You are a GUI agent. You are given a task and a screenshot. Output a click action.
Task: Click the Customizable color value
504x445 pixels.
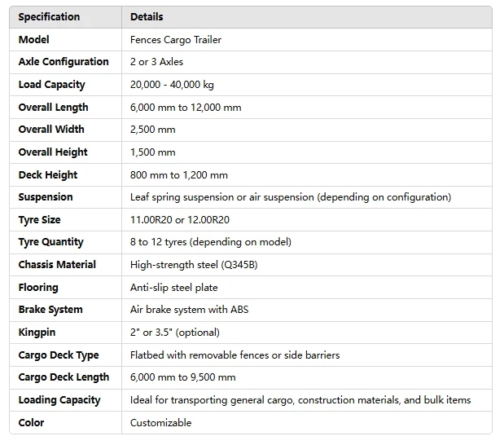click(x=160, y=423)
